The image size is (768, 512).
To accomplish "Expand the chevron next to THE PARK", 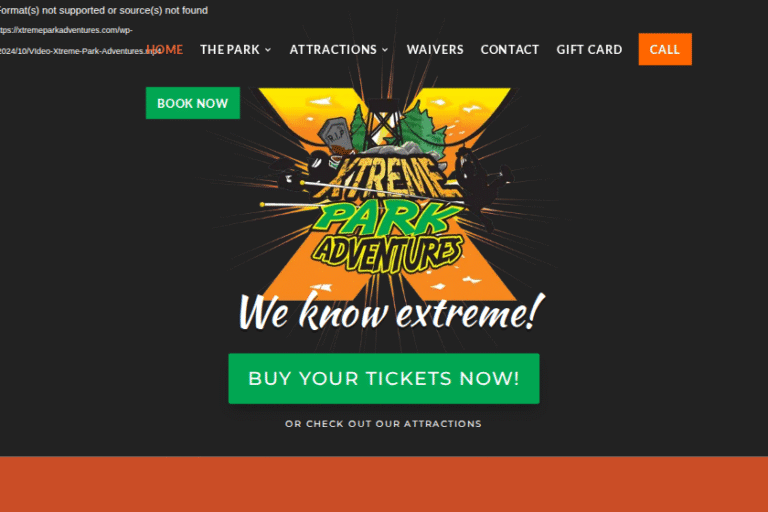I will [268, 49].
